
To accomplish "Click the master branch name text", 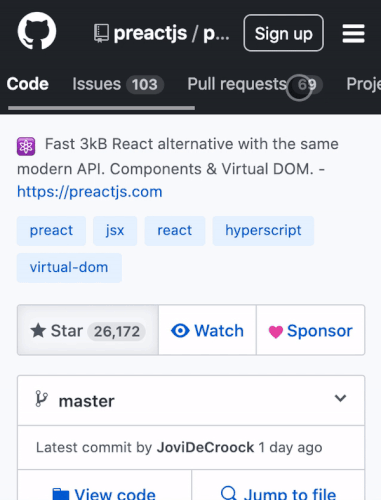I will tap(87, 401).
